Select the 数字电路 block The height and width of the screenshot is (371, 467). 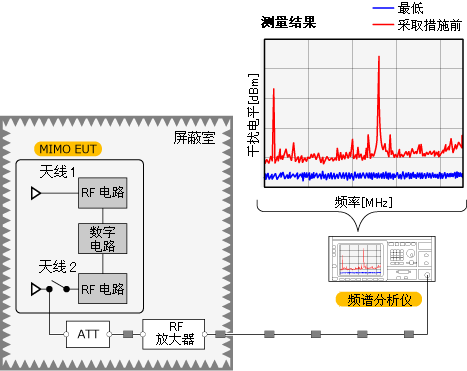tap(103, 239)
